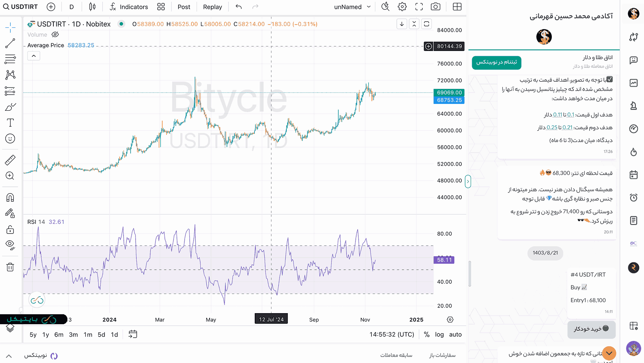Open the emoji icons tool
644x363 pixels.
(x=10, y=138)
